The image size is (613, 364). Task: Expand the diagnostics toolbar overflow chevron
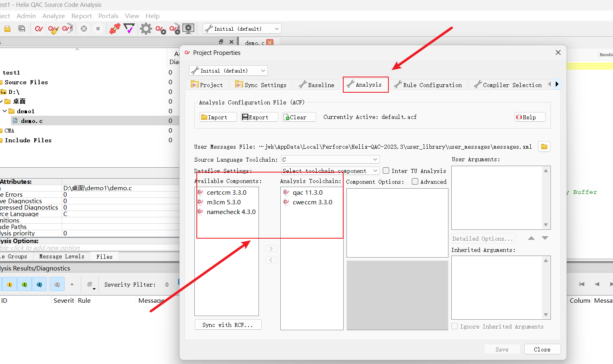72,285
